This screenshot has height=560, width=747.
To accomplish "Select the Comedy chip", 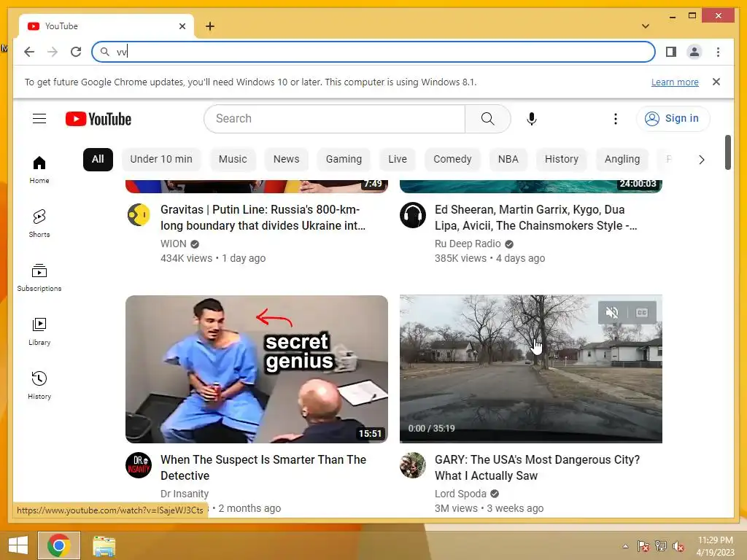I will (452, 159).
